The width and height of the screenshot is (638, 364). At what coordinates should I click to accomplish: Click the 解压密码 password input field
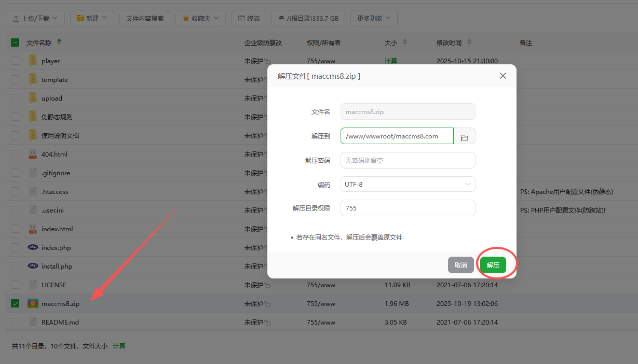(408, 160)
